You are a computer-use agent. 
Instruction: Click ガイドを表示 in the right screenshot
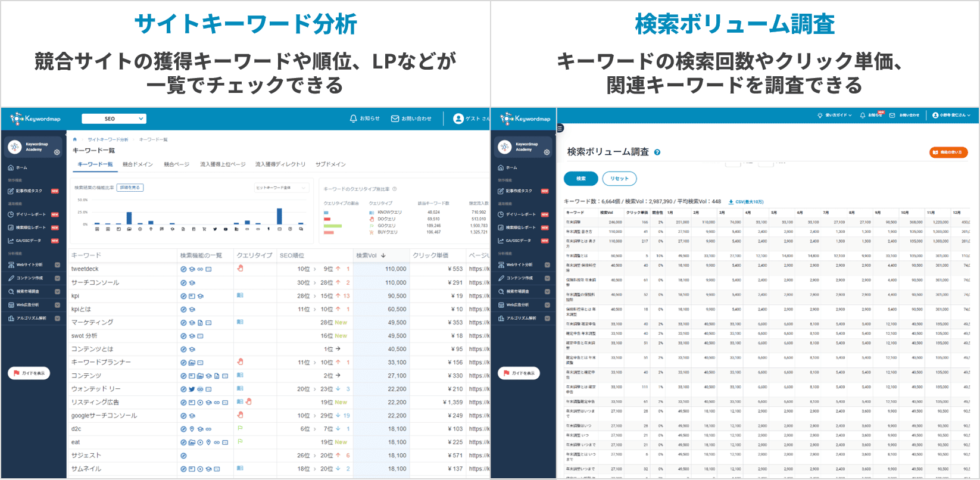[519, 373]
